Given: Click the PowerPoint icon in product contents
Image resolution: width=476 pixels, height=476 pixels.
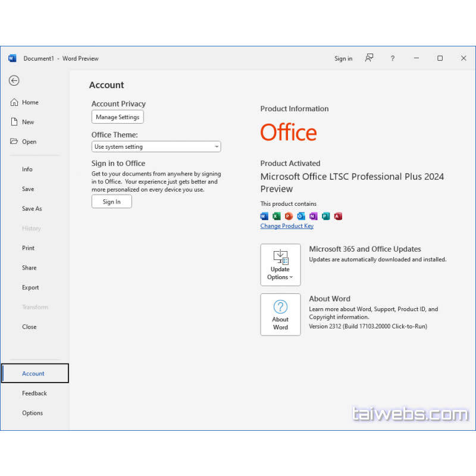Looking at the screenshot, I should 289,216.
